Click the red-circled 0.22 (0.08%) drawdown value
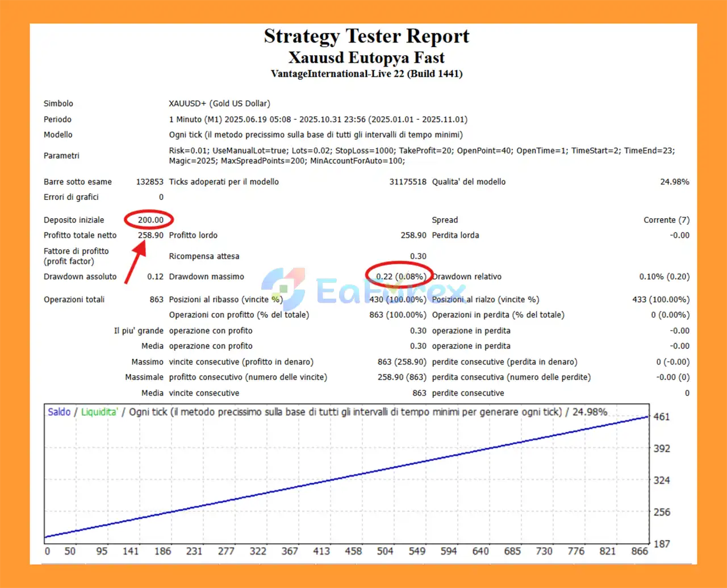Viewport: 727px width, 588px height. [400, 277]
